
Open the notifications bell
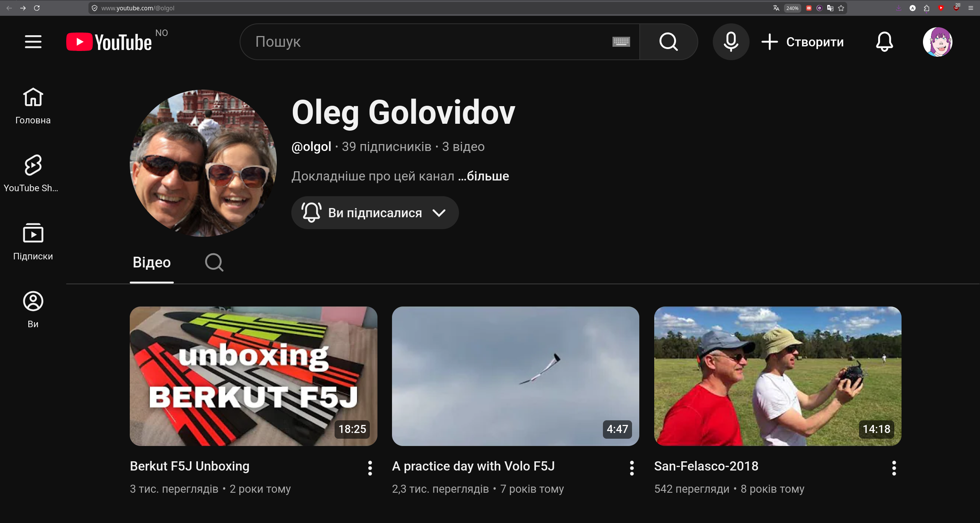884,42
